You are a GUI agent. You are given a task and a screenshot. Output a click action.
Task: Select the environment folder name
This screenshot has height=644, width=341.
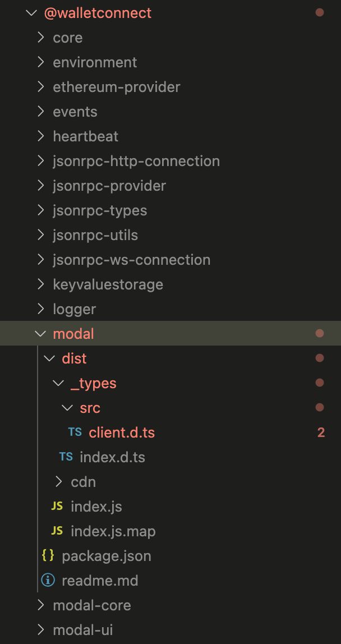pyautogui.click(x=95, y=62)
